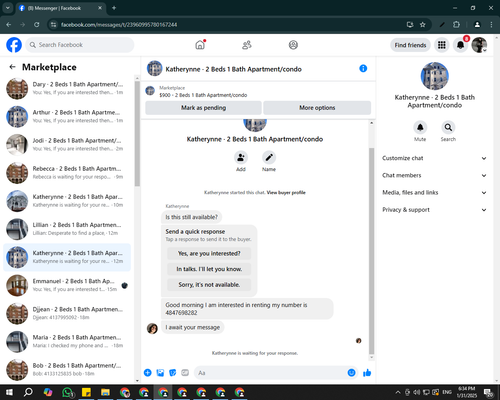This screenshot has height=400, width=500.
Task: Open the Friends icon in top navigation
Action: [x=247, y=45]
